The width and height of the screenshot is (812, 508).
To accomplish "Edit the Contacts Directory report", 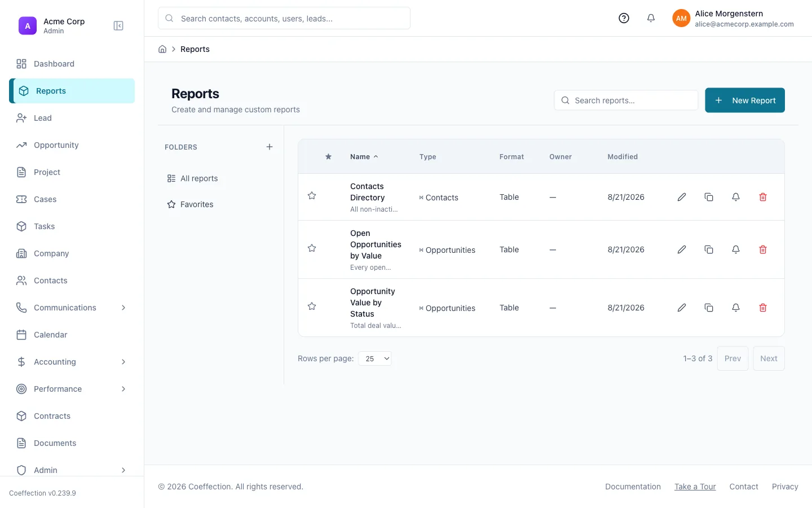I will click(682, 197).
